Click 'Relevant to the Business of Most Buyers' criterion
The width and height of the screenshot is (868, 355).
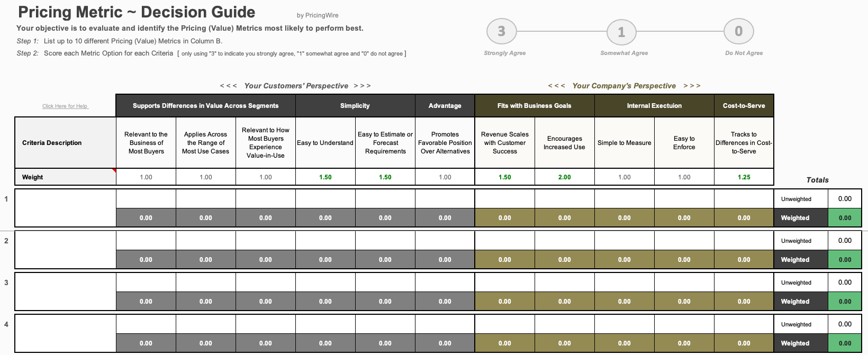click(x=146, y=143)
